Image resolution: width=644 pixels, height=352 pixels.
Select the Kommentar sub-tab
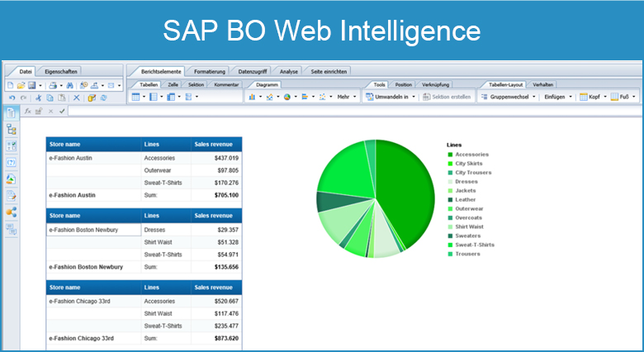click(x=226, y=85)
